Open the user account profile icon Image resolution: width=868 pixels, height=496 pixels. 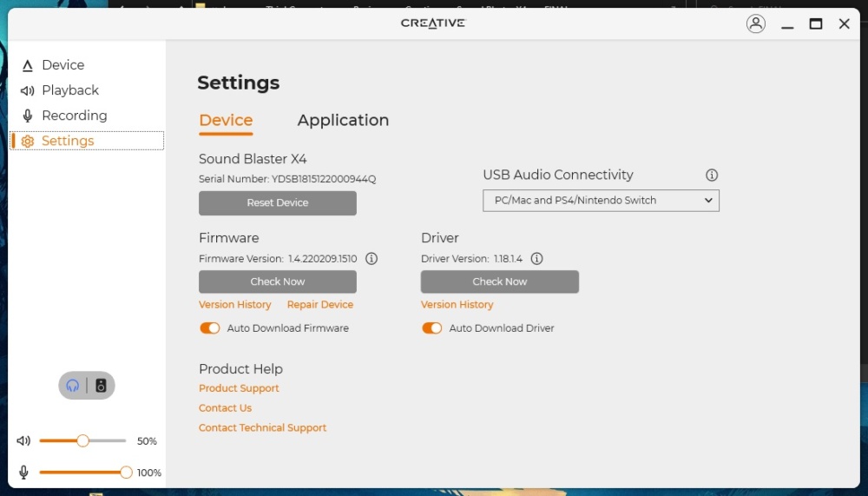[x=756, y=23]
